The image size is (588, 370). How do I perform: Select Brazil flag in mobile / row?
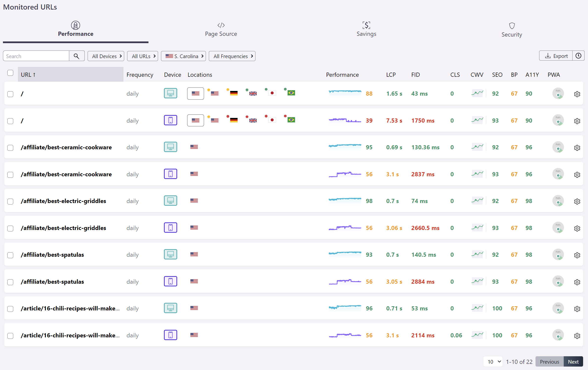tap(291, 120)
